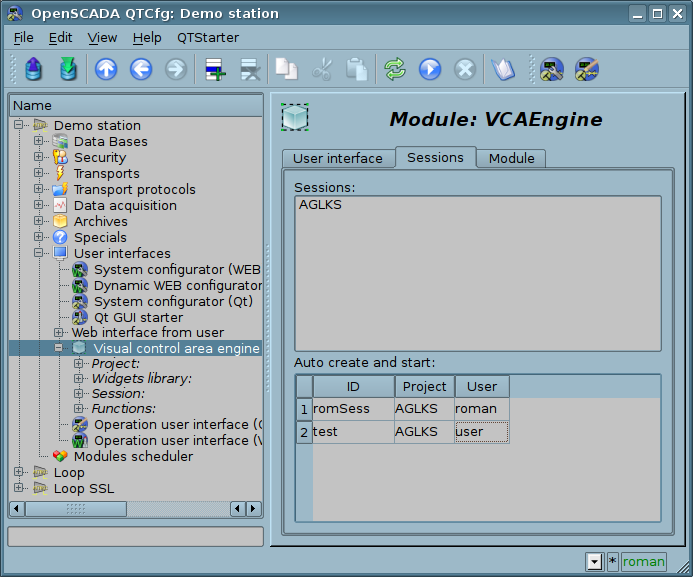
Task: Expand the Loop SSL station node
Action: pos(19,489)
